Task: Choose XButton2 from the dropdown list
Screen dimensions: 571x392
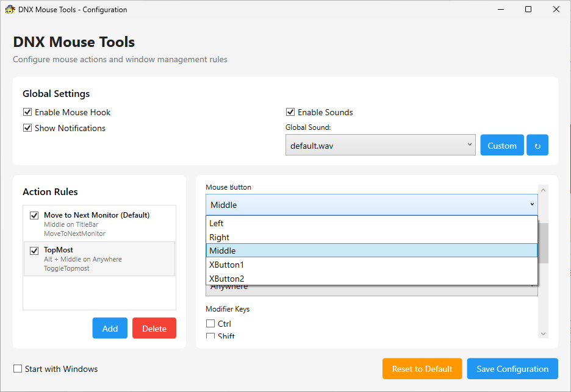Action: tap(226, 279)
